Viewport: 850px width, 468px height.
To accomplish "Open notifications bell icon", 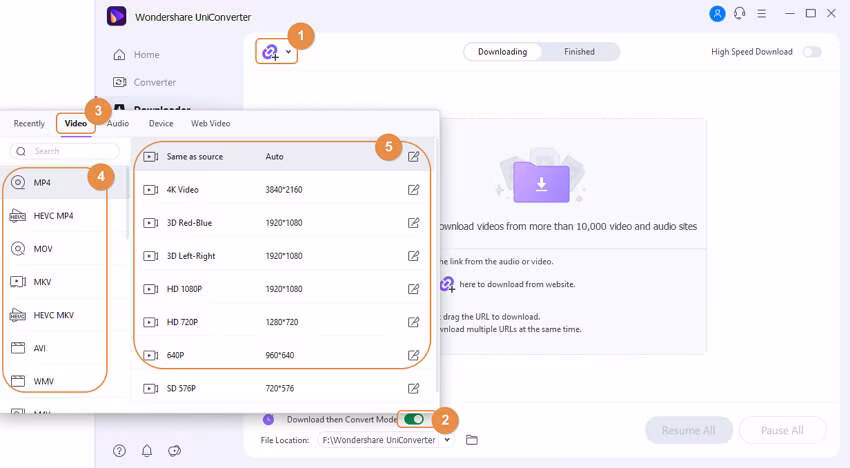I will 147,451.
